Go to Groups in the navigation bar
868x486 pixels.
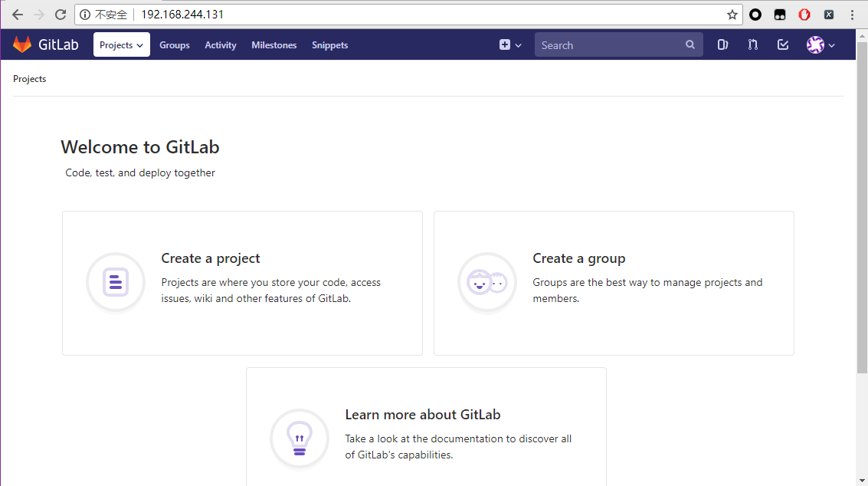(175, 45)
